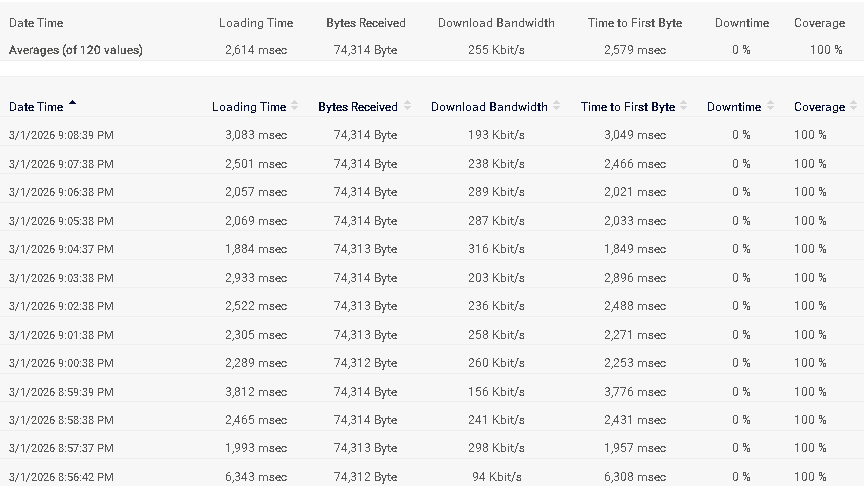Click sort arrows icon next to Coverage
Image resolution: width=864 pixels, height=486 pixels.
click(854, 107)
